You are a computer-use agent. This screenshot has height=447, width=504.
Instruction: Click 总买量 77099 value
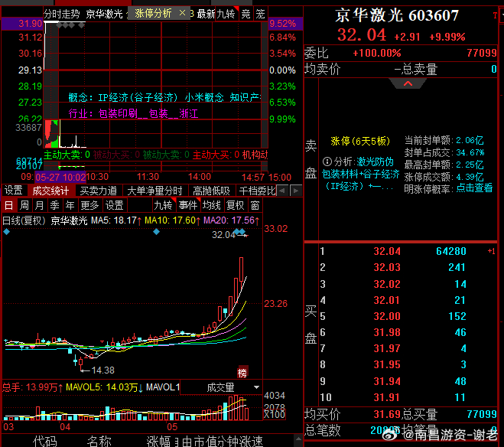click(482, 414)
